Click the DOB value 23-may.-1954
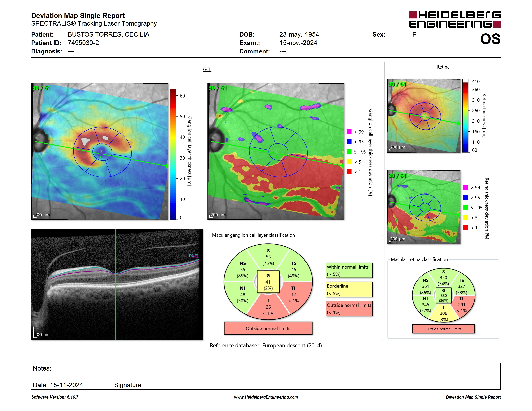Image resolution: width=532 pixels, height=411 pixels. (299, 35)
